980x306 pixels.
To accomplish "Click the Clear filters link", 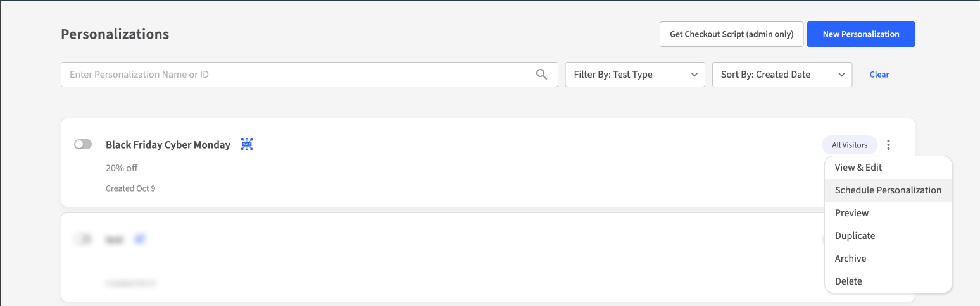I will pos(879,75).
